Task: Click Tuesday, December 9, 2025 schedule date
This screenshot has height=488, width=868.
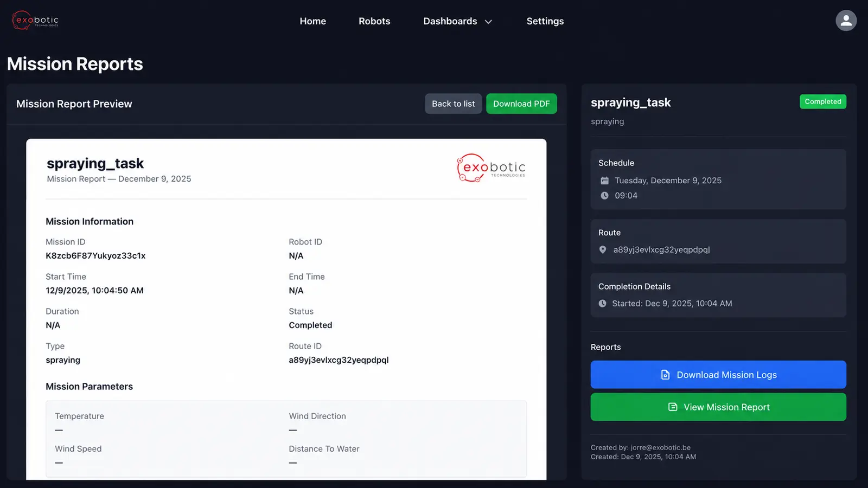Action: click(x=668, y=181)
